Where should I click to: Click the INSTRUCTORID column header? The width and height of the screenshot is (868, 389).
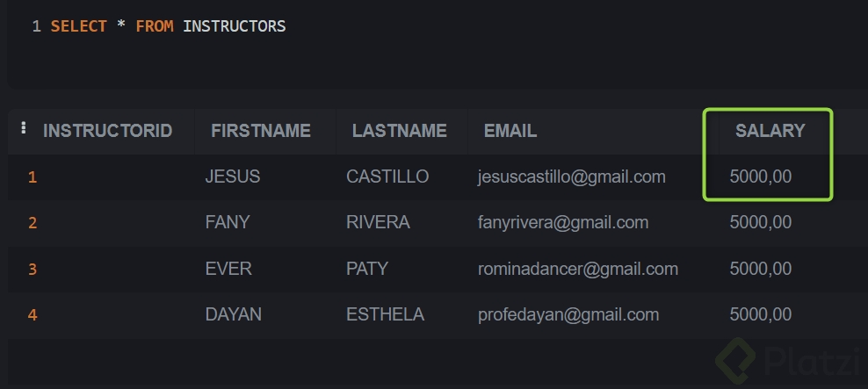pos(107,131)
